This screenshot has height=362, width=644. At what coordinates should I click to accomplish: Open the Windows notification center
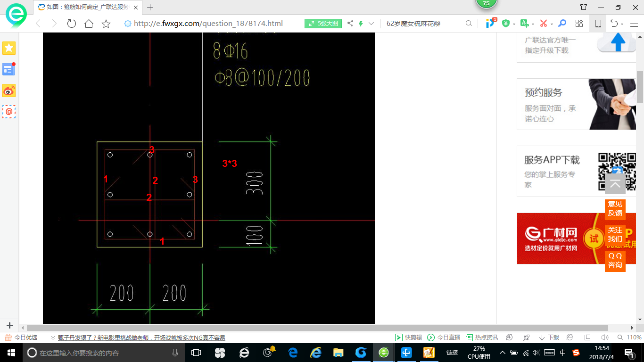[628, 353]
